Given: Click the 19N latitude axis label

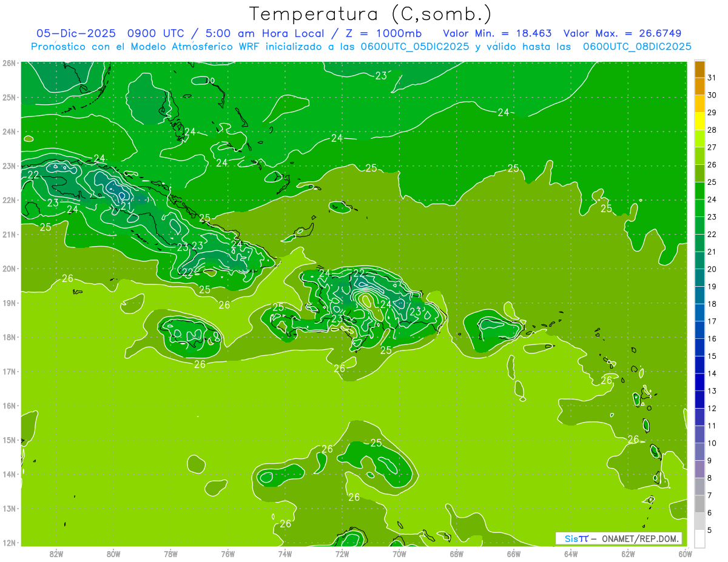Looking at the screenshot, I should pos(8,303).
